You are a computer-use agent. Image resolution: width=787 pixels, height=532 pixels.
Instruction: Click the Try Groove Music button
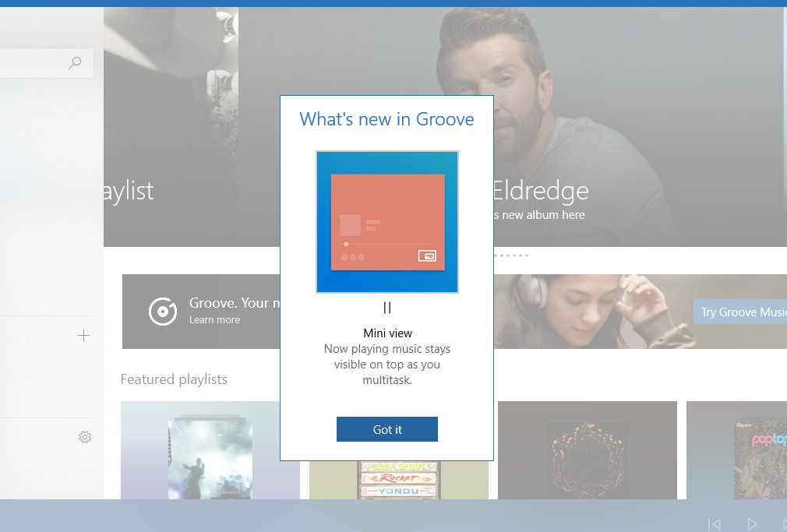pyautogui.click(x=740, y=312)
